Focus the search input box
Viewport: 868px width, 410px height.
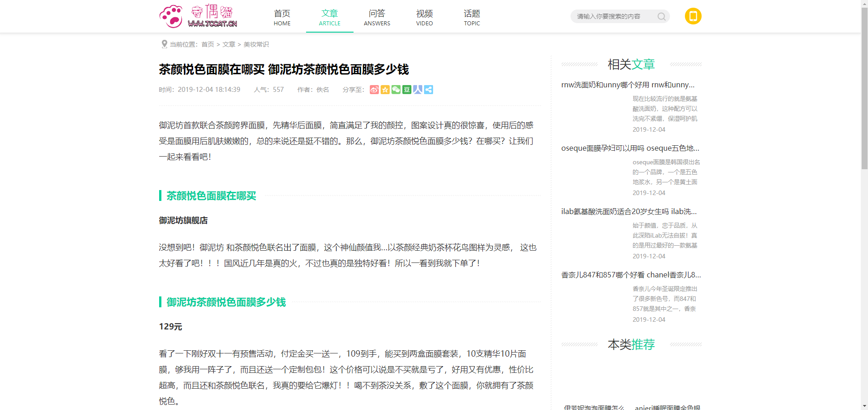[613, 16]
